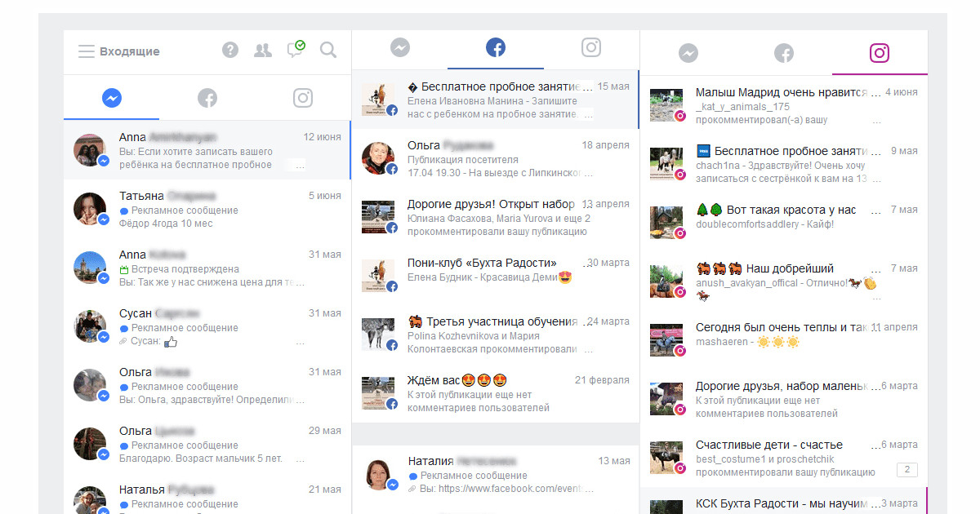The width and height of the screenshot is (980, 514).
Task: Click the Входящие inbox title
Action: pyautogui.click(x=130, y=51)
